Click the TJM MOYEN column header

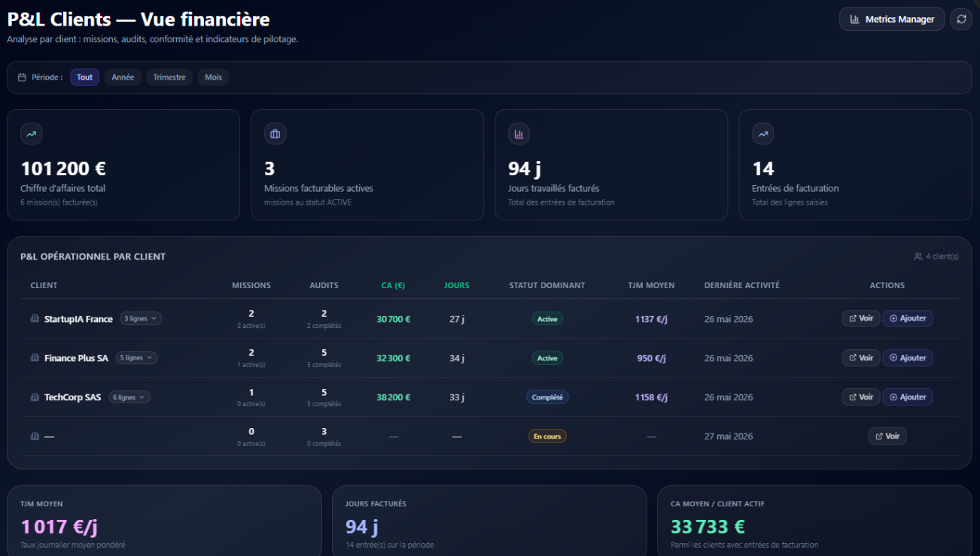click(651, 286)
